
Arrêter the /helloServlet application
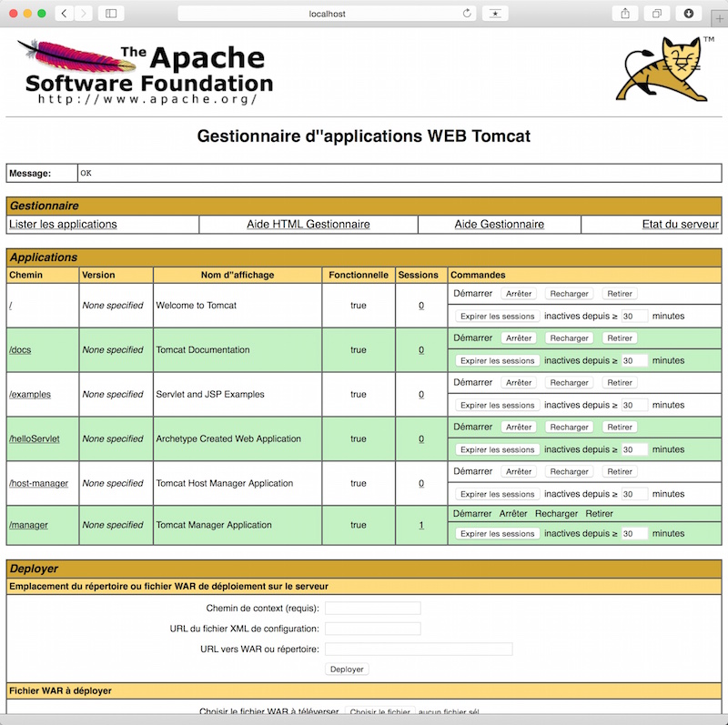click(x=519, y=428)
